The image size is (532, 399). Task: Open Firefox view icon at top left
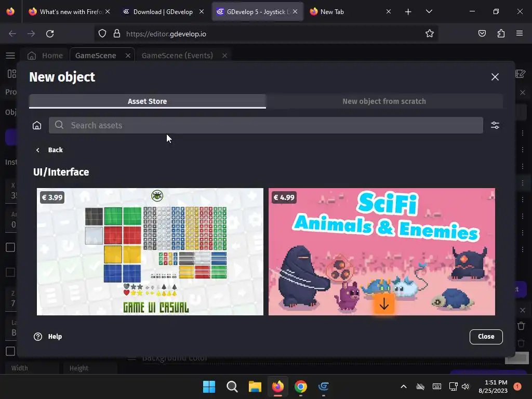(x=10, y=11)
